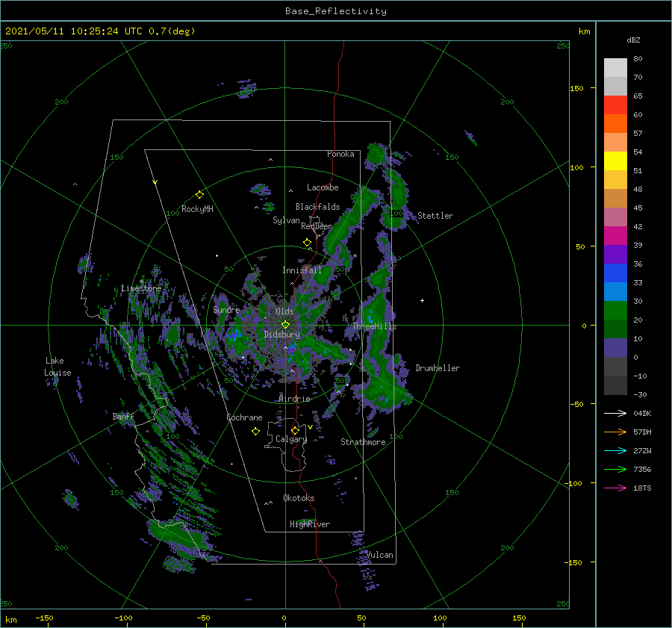Select the yellow diamond marker below RedDeer
This screenshot has width=672, height=628.
[x=308, y=243]
